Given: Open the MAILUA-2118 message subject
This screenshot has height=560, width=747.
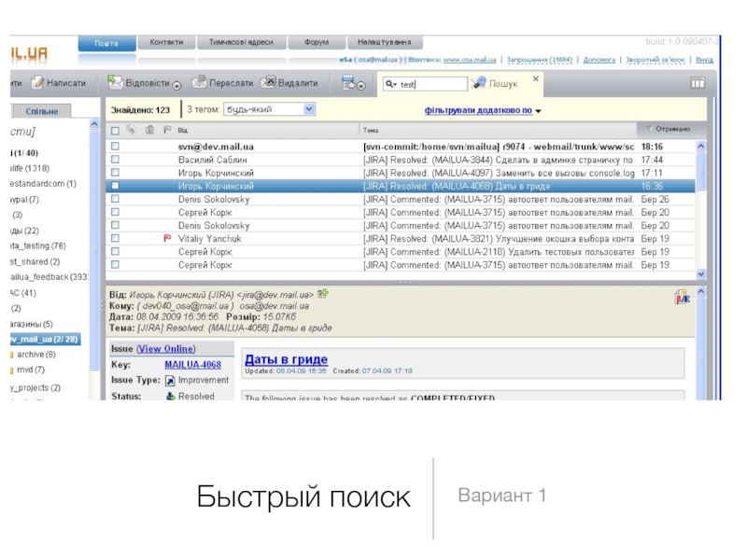Looking at the screenshot, I should pos(499,252).
